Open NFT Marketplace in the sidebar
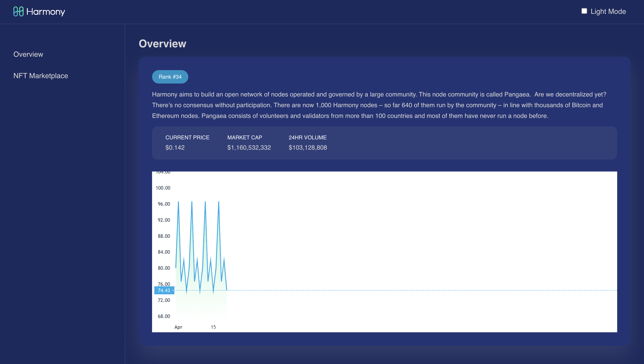 point(40,76)
